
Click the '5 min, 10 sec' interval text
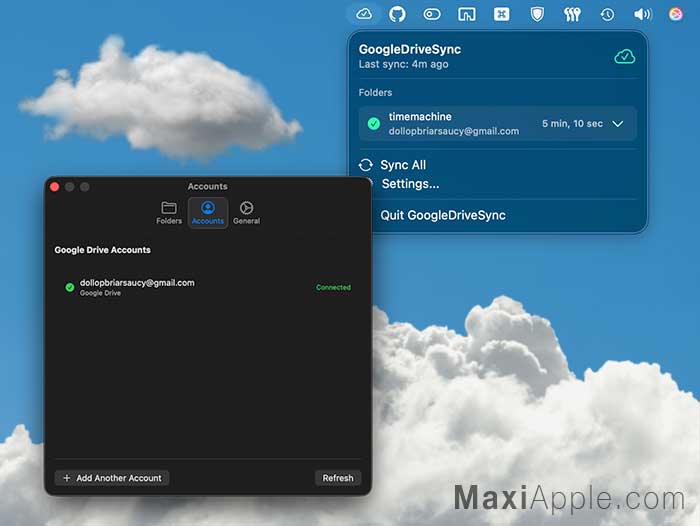572,124
